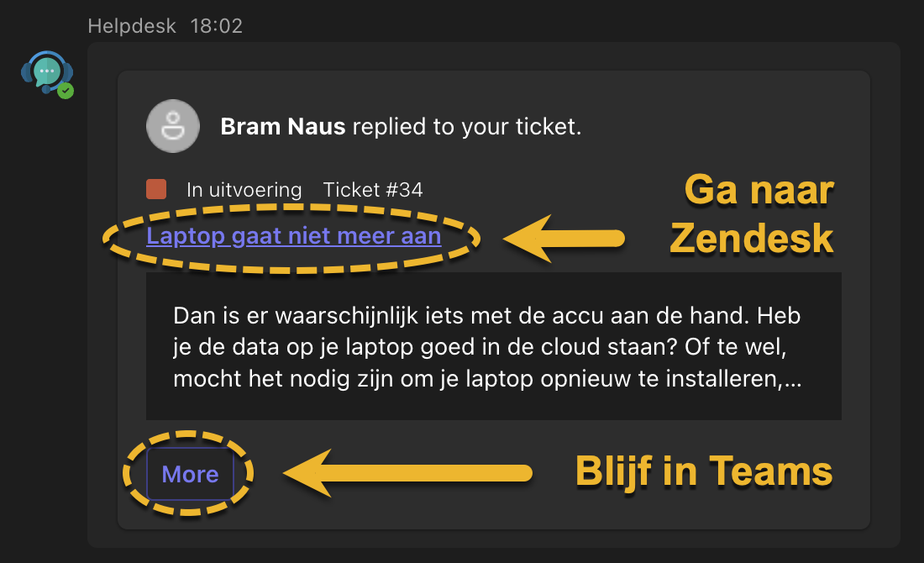Screen dimensions: 924x563
Task: Open the "Laptop gaat niet meer aan" ticket link
Action: [x=293, y=236]
